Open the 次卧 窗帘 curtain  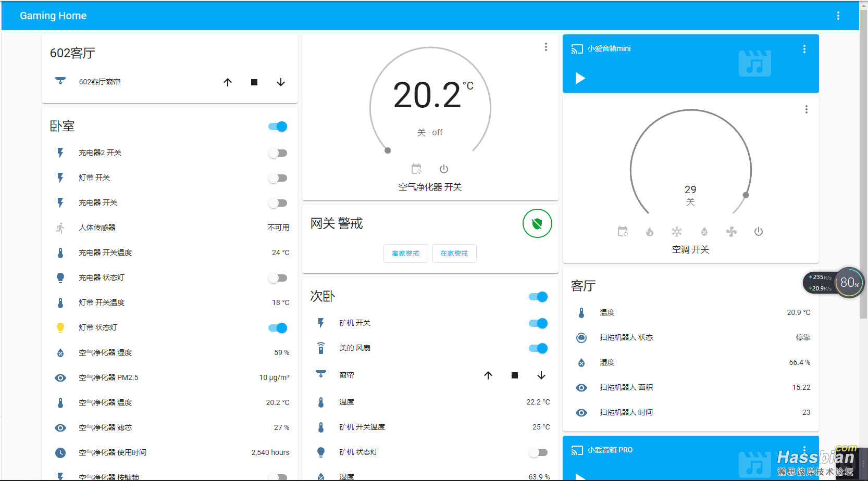coord(488,375)
